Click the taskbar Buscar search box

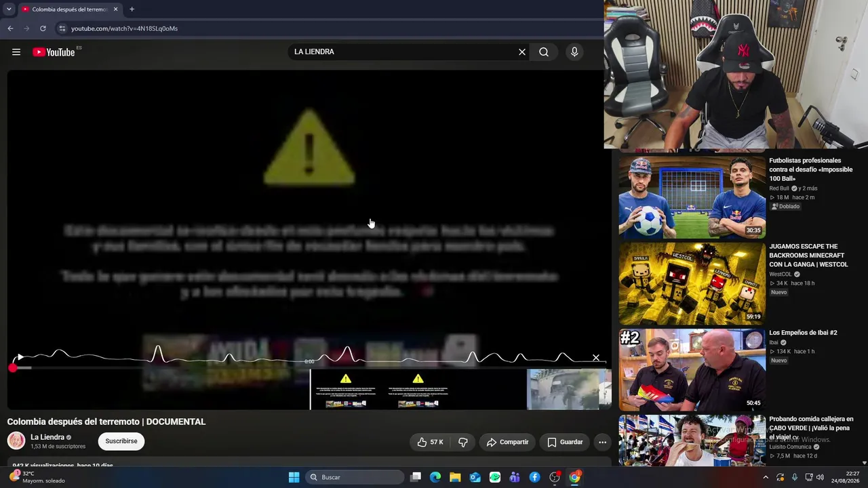(x=354, y=477)
